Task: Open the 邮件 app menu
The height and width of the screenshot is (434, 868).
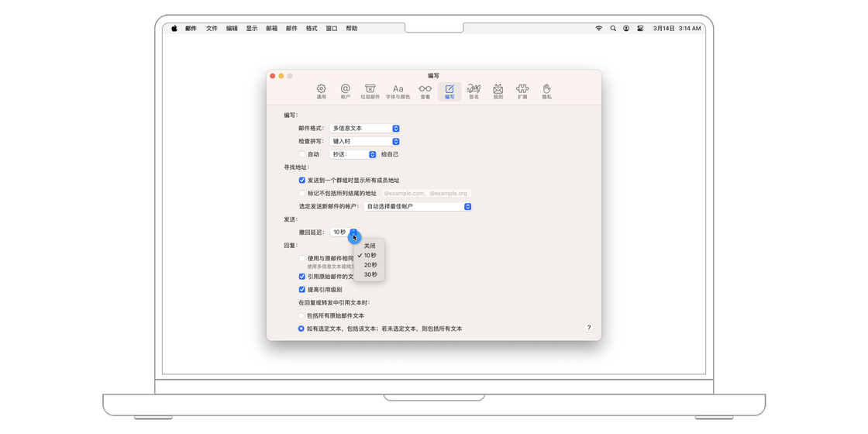Action: [x=191, y=28]
